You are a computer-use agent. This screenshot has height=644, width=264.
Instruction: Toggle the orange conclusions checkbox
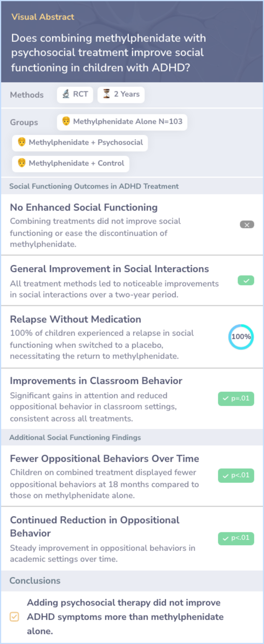click(14, 617)
